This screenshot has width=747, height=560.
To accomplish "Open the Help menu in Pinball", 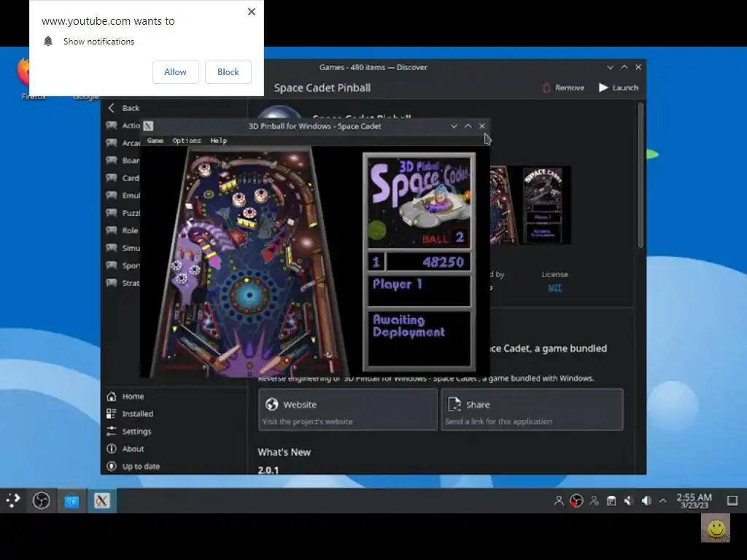I will point(219,141).
